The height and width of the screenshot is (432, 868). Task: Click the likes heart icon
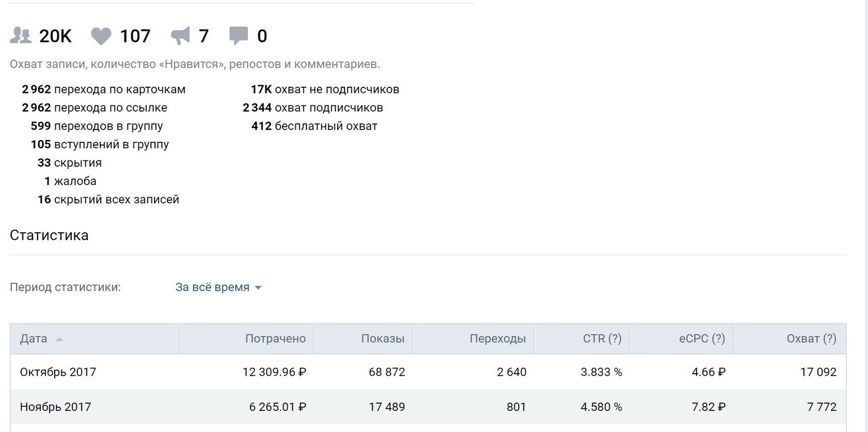(101, 36)
